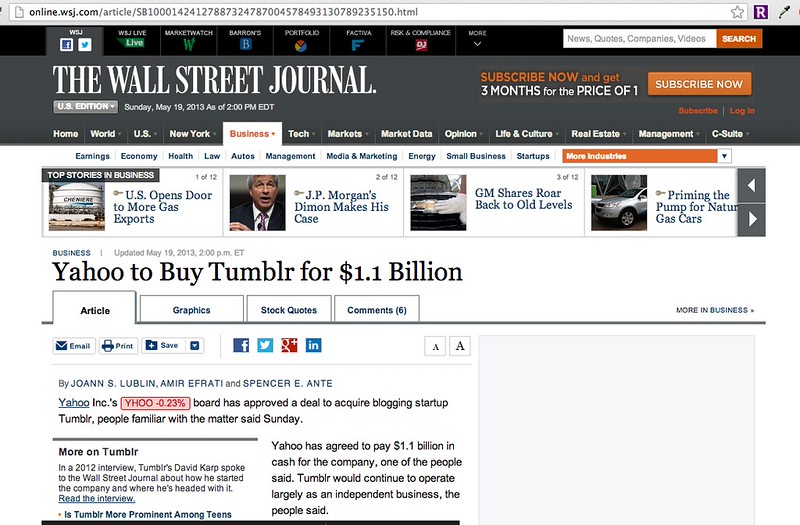Screen dimensions: 800x525
Task: Share article on Twitter
Action: tap(265, 345)
